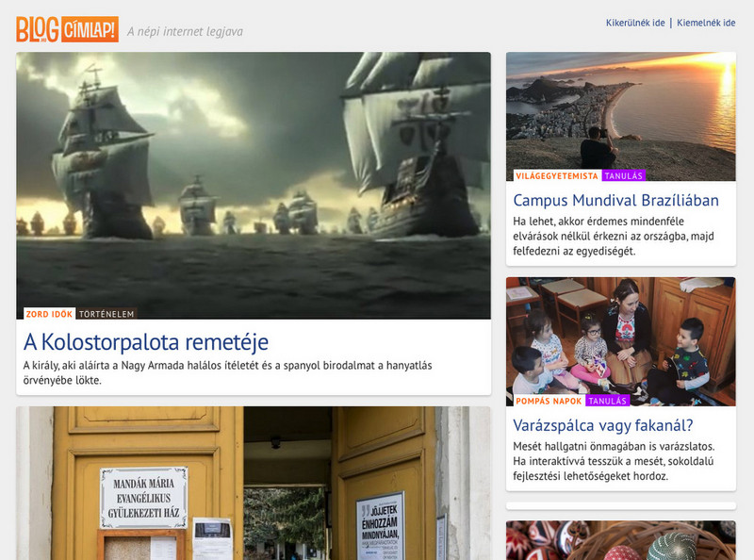Image resolution: width=754 pixels, height=560 pixels.
Task: Click TANULÁS tag on Campus Mundi card
Action: (623, 175)
